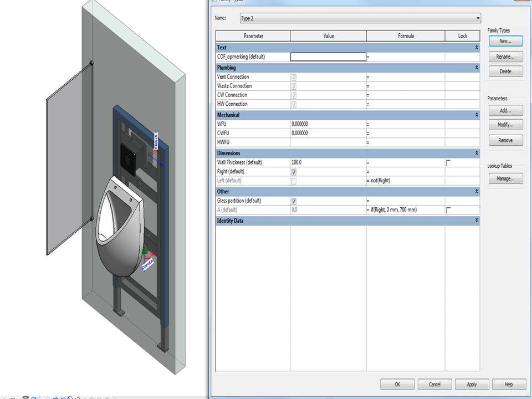
Task: Click Modify under Parameters
Action: pyautogui.click(x=505, y=125)
